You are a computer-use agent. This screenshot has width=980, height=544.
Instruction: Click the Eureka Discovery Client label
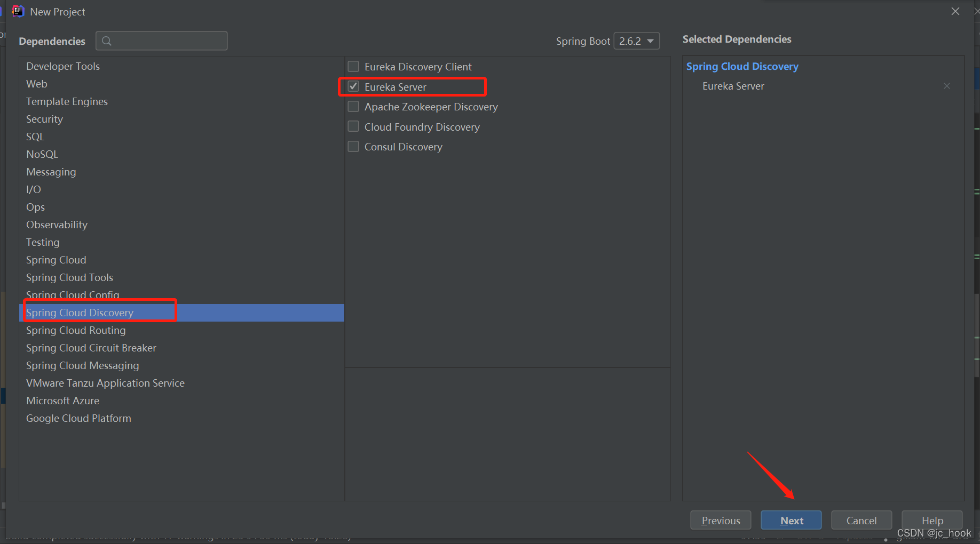(x=418, y=67)
